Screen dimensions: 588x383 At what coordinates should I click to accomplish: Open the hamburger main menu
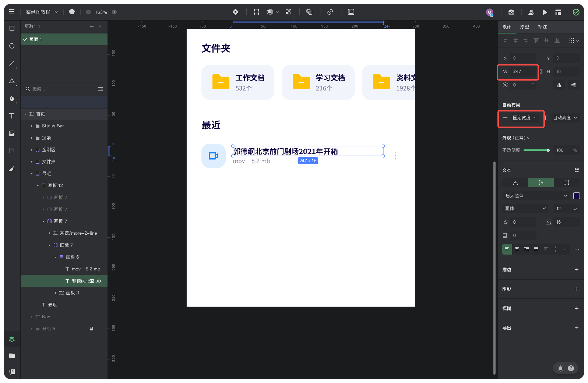pos(12,12)
